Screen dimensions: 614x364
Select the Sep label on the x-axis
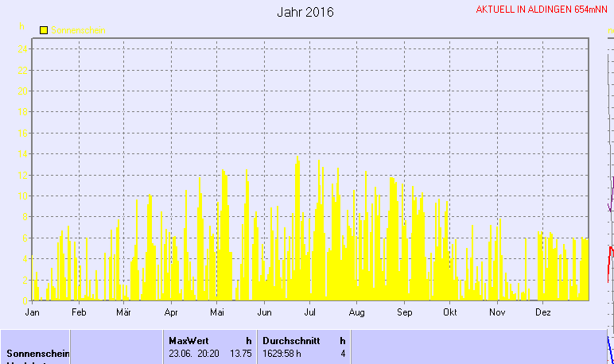[x=404, y=313]
